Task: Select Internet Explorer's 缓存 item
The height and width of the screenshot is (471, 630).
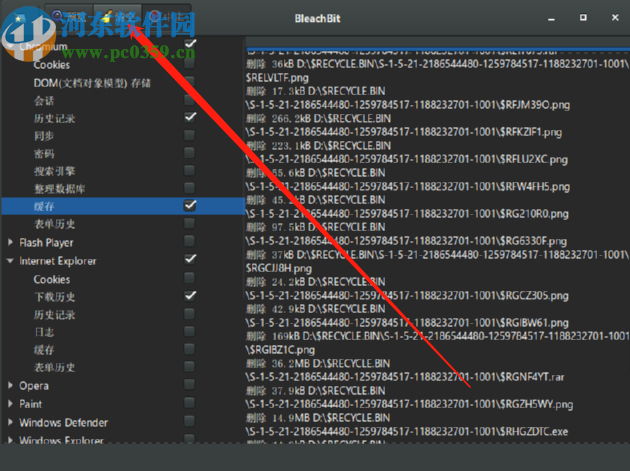Action: [44, 350]
